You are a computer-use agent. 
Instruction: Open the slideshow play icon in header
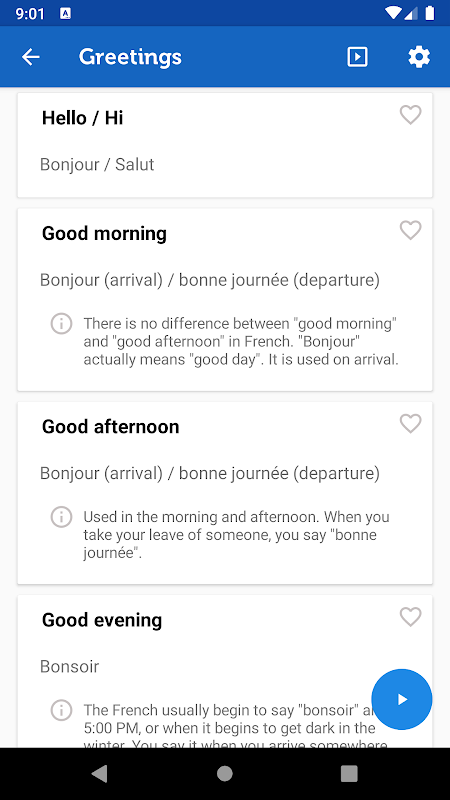coord(357,57)
